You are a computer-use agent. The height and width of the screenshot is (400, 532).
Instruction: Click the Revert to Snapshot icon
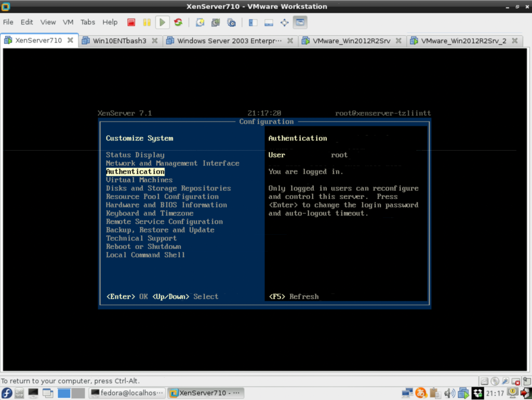coord(216,22)
